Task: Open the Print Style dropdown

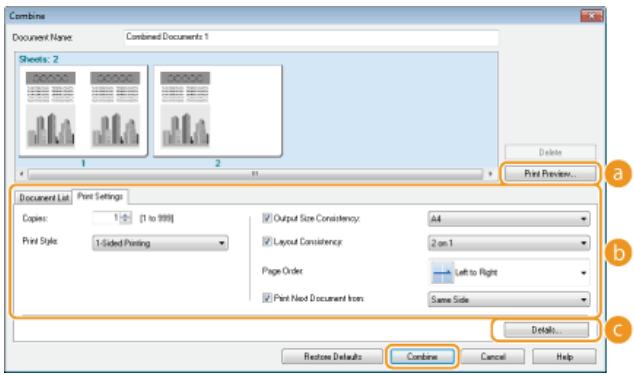Action: click(x=160, y=243)
